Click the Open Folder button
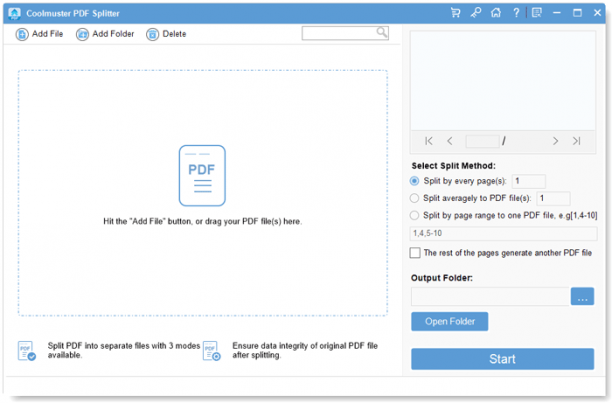 [450, 321]
